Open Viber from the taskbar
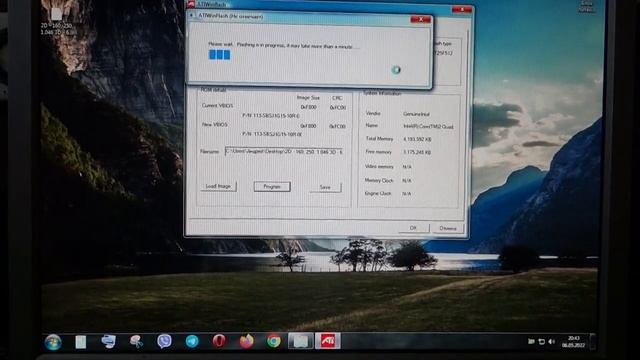 [x=164, y=341]
